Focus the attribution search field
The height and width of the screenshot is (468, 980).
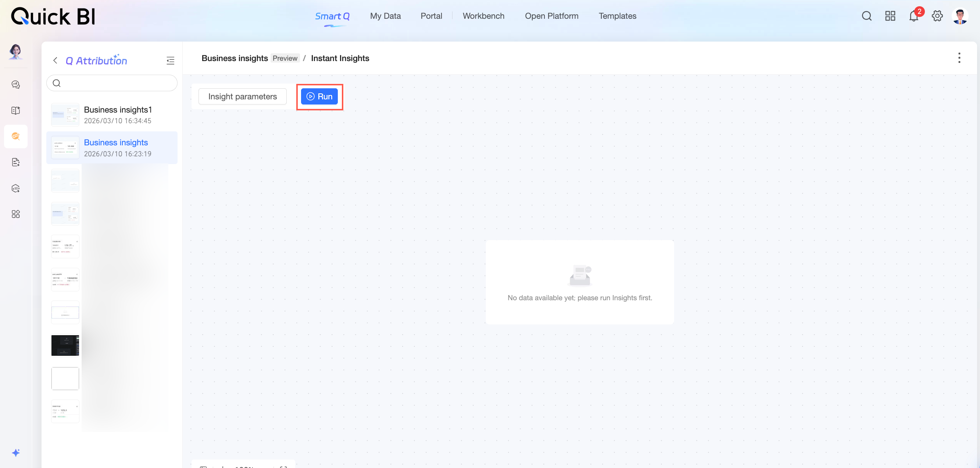click(x=112, y=83)
